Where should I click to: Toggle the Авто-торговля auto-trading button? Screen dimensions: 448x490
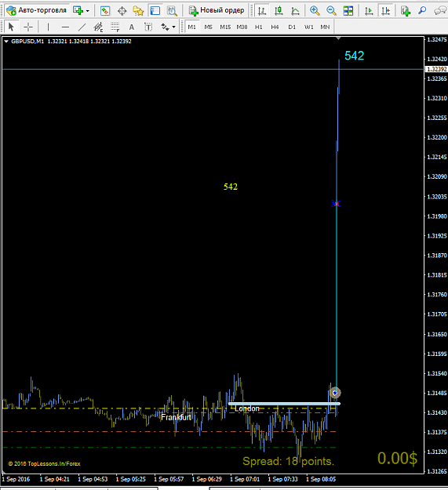coord(37,10)
